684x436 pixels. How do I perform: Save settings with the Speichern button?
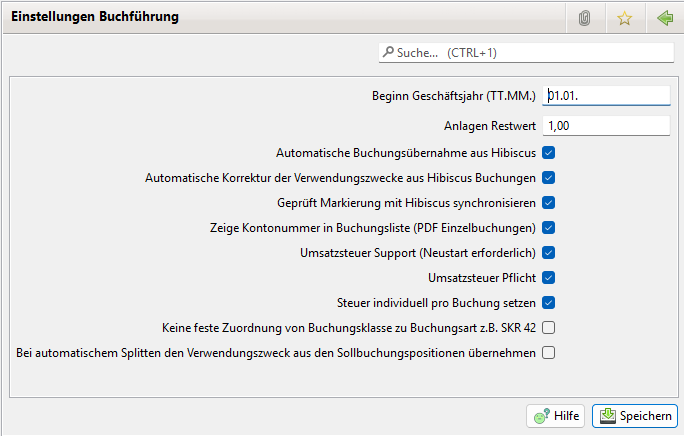pyautogui.click(x=635, y=416)
